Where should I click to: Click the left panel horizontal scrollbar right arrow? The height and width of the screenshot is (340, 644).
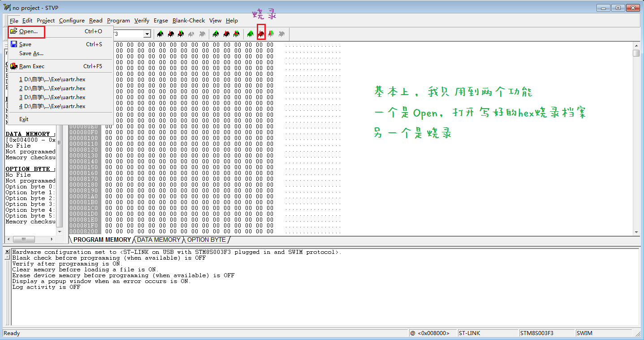[52, 239]
